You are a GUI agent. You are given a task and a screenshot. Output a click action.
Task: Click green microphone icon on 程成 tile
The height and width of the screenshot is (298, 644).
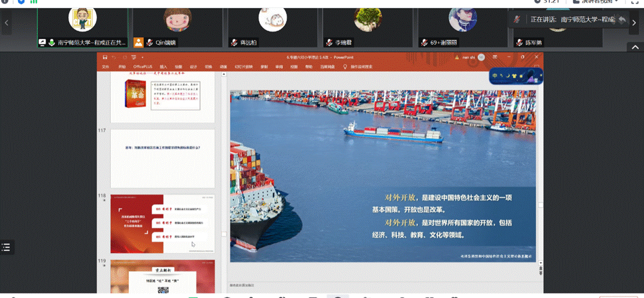52,42
